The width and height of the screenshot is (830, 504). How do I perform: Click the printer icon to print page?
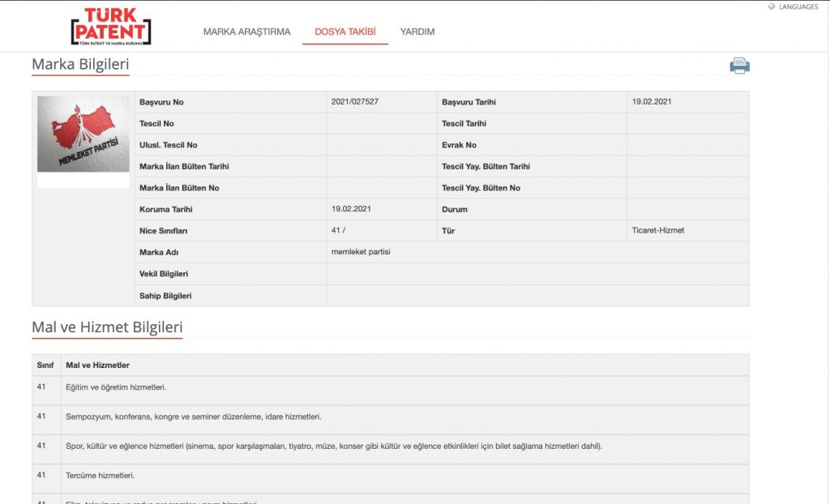pyautogui.click(x=739, y=66)
